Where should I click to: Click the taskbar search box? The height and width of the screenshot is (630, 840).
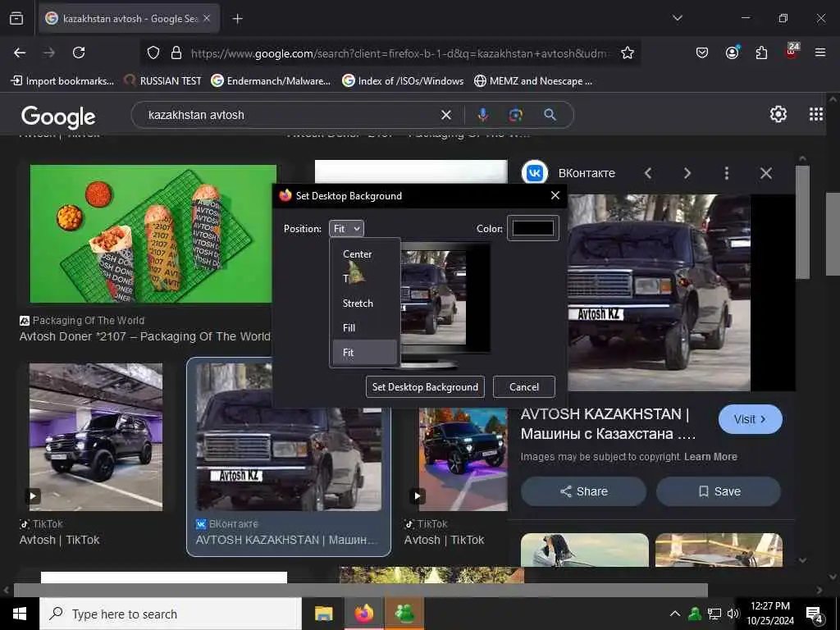tap(171, 614)
